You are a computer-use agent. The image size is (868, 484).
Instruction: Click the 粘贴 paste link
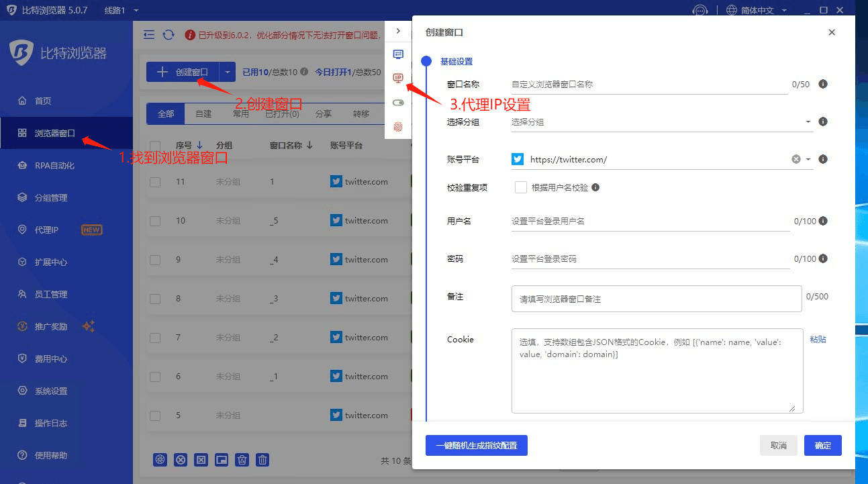(x=818, y=340)
